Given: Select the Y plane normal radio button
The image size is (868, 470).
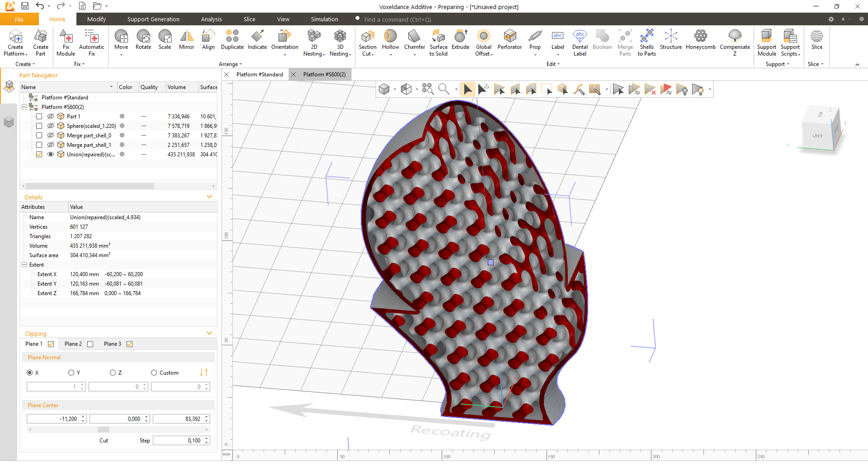Looking at the screenshot, I should coord(71,373).
